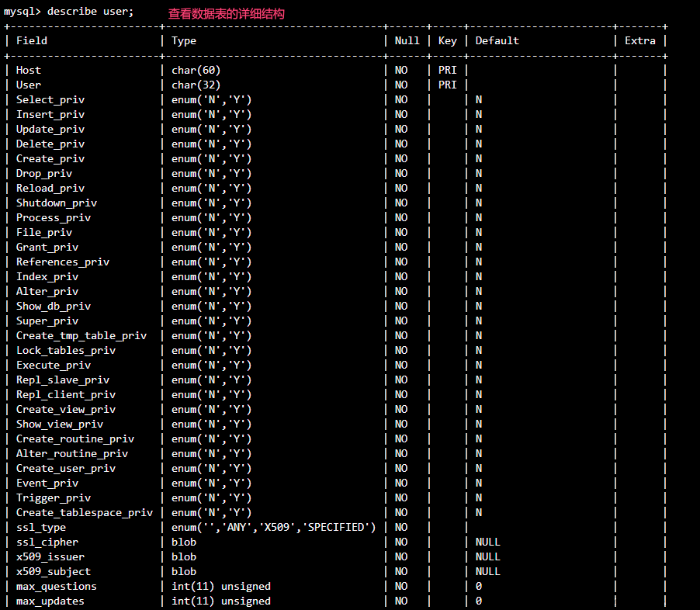Click the 'describe user;' command text
Image resolution: width=700 pixels, height=610 pixels.
pos(90,11)
